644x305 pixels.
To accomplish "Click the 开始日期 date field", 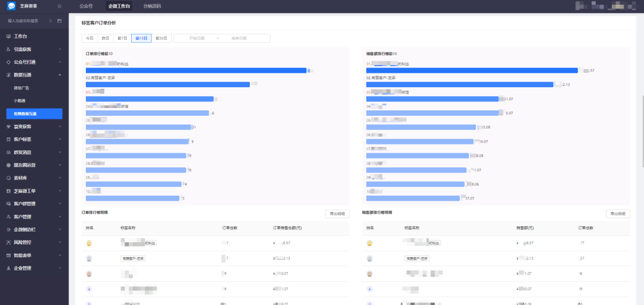I will click(197, 38).
